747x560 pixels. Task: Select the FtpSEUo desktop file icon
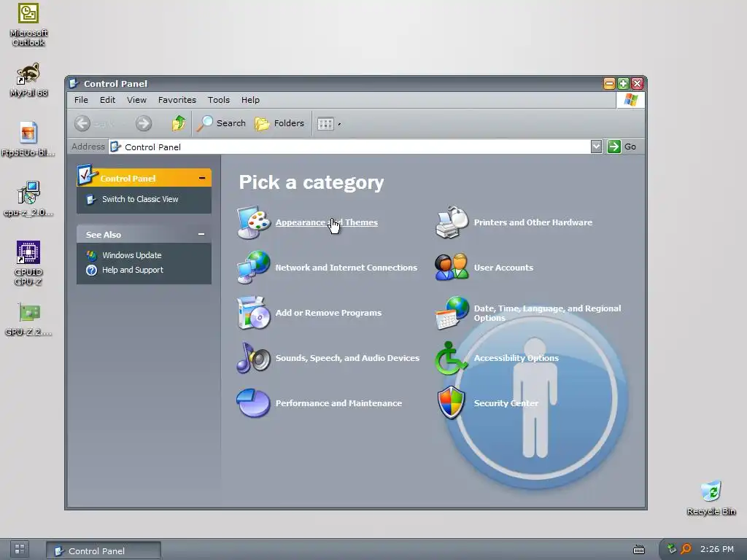[28, 139]
